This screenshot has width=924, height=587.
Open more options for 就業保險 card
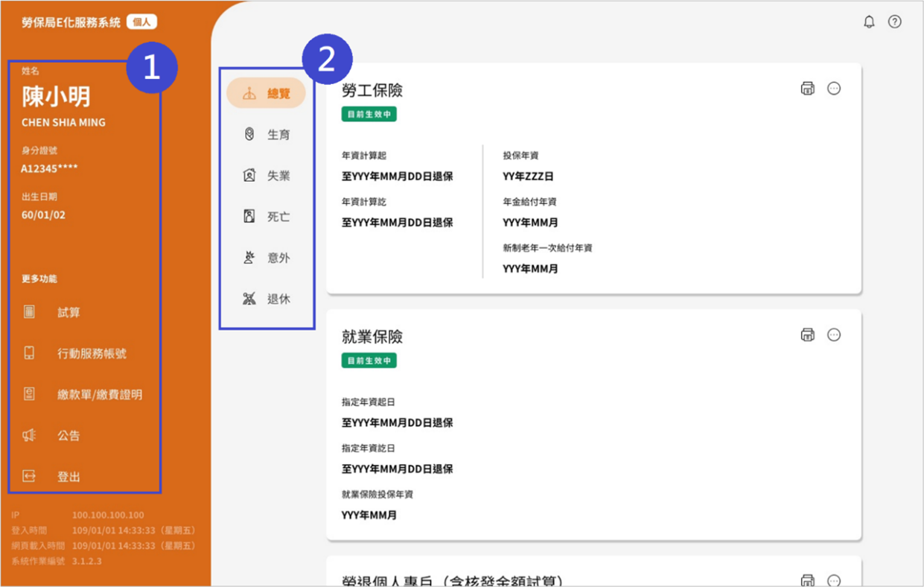[834, 335]
